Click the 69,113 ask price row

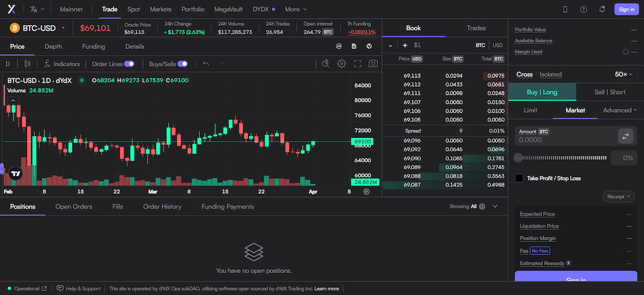[445, 75]
